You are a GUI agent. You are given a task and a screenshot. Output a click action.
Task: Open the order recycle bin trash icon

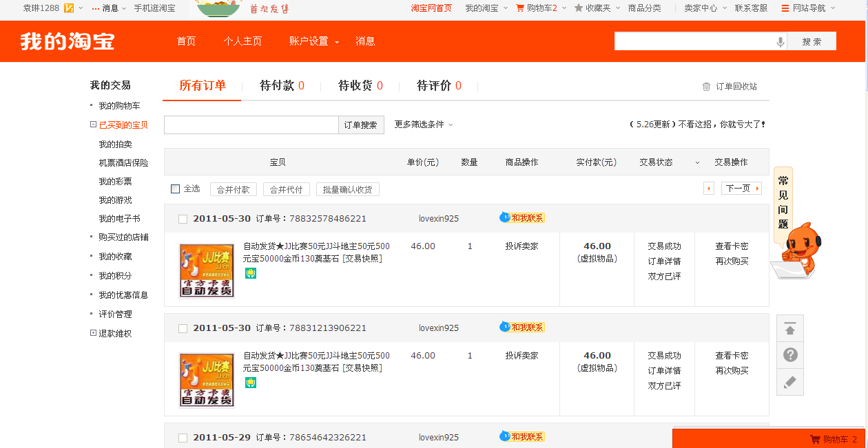pos(706,87)
